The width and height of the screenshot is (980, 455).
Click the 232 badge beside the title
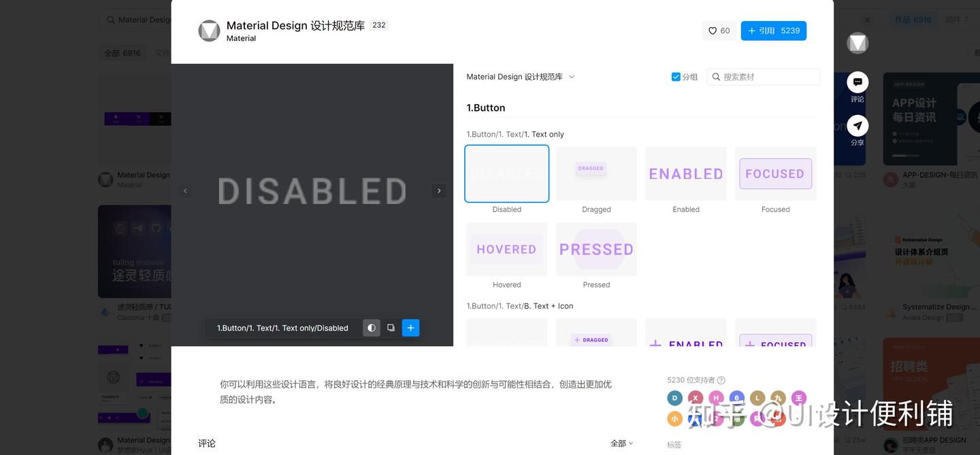379,25
